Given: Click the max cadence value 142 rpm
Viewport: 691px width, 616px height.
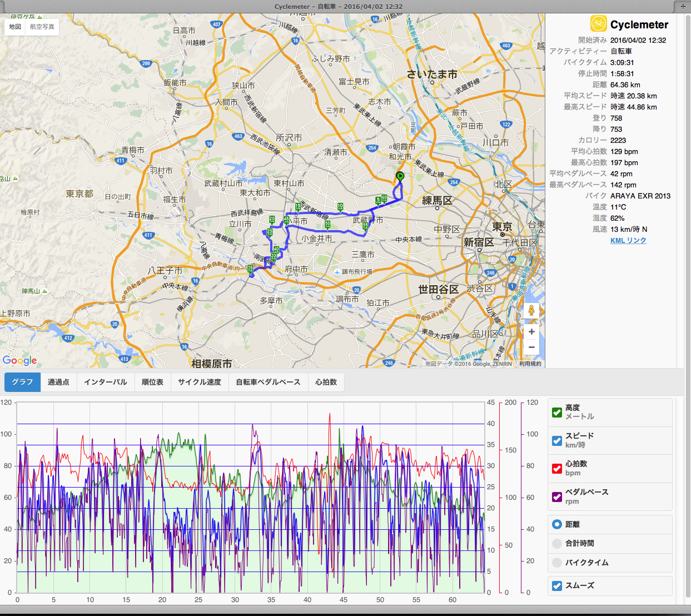Looking at the screenshot, I should click(623, 185).
